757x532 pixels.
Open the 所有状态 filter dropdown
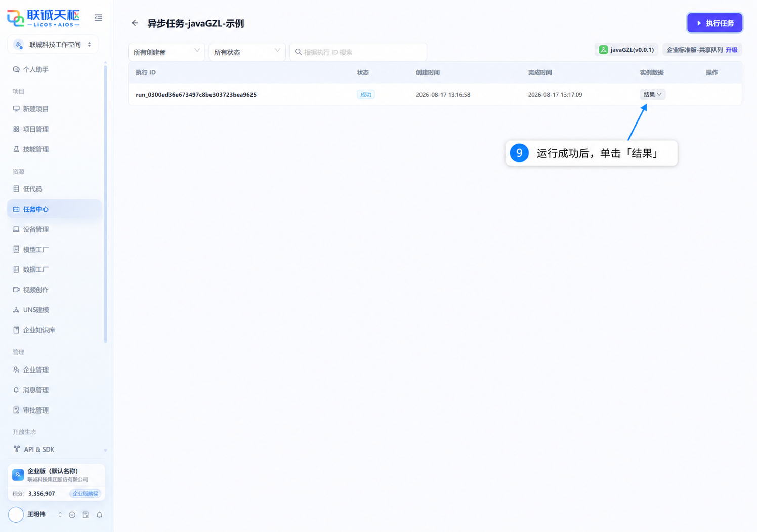click(247, 52)
